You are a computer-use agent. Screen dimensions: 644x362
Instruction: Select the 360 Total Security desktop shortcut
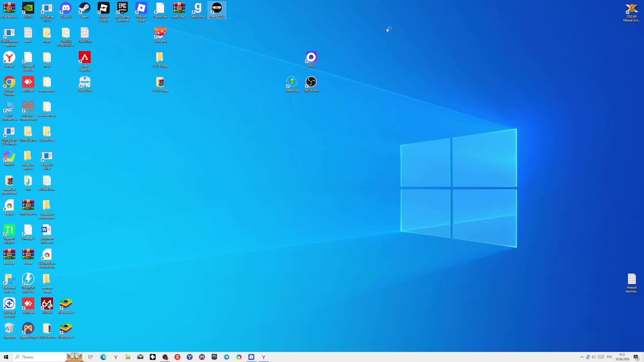pyautogui.click(x=9, y=308)
